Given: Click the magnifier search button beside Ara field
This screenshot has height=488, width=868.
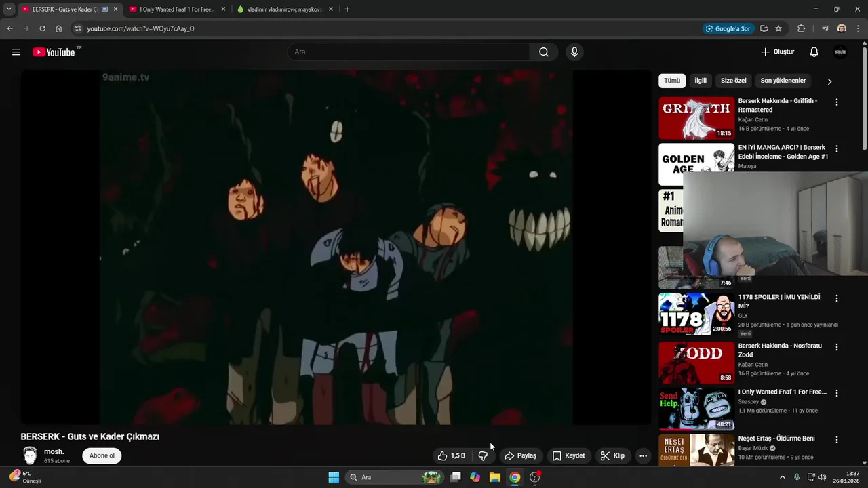Looking at the screenshot, I should point(544,52).
